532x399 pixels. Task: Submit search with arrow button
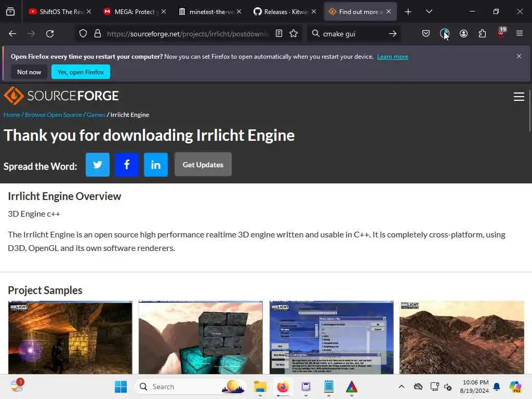393,34
